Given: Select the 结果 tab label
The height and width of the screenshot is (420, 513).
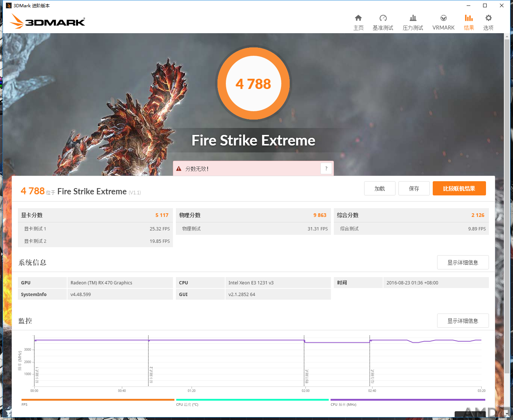Looking at the screenshot, I should [469, 28].
